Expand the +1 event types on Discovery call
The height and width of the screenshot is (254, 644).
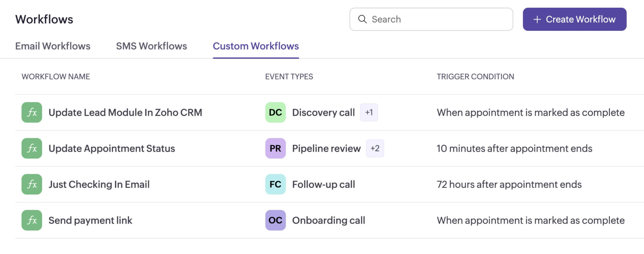[x=369, y=112]
